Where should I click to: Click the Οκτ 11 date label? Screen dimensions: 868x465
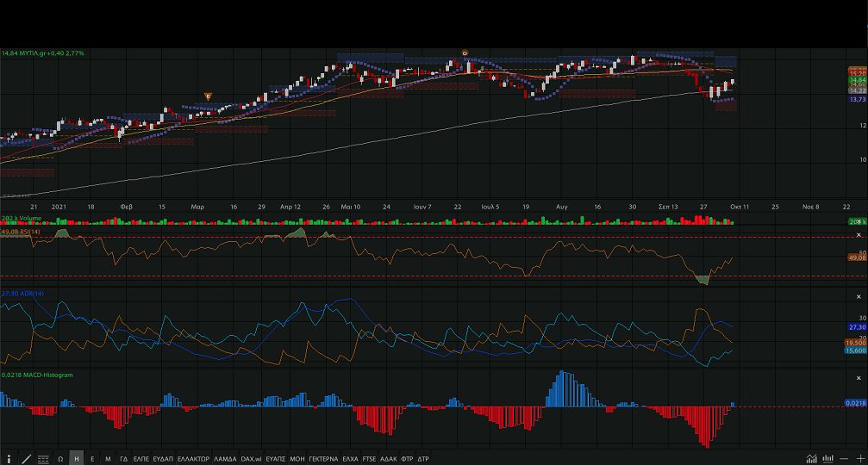click(x=740, y=207)
